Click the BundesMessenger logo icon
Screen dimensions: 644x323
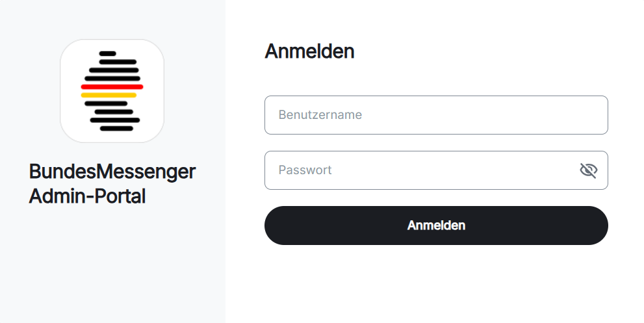point(112,91)
